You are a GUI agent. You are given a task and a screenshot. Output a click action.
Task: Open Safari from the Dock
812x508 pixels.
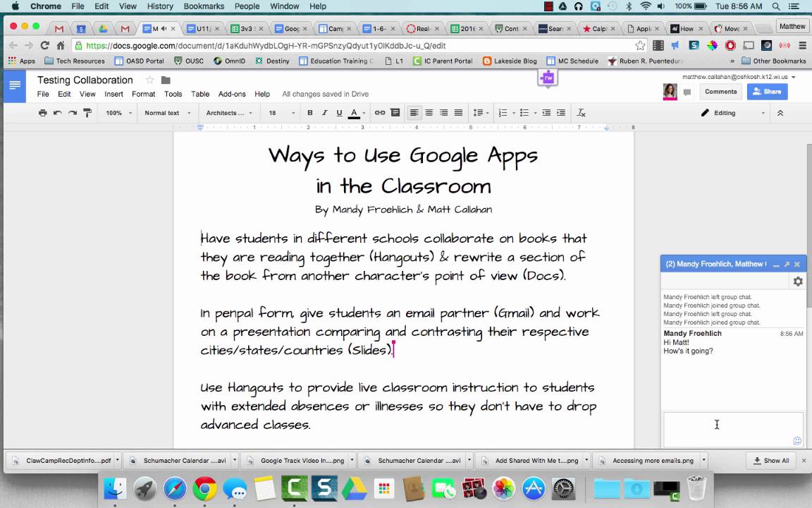coord(175,488)
